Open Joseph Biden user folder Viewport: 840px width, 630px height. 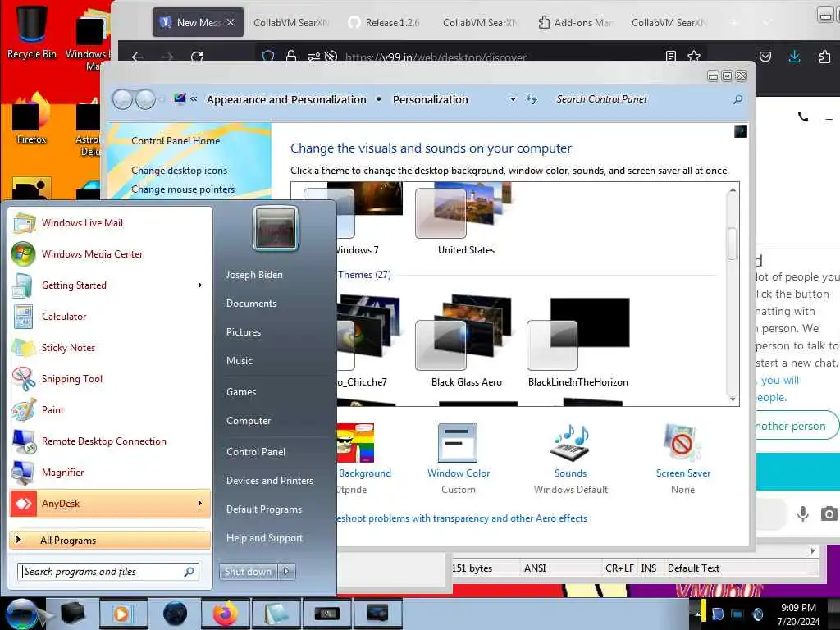[x=254, y=274]
